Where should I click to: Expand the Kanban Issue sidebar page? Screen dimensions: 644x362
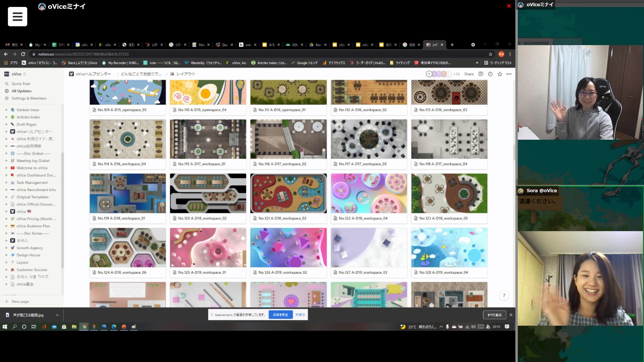[6, 110]
